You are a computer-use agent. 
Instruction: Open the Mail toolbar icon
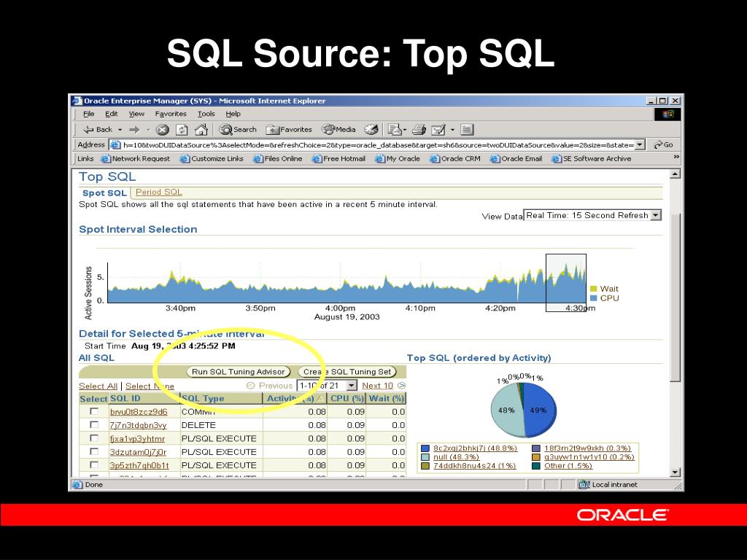coord(394,130)
